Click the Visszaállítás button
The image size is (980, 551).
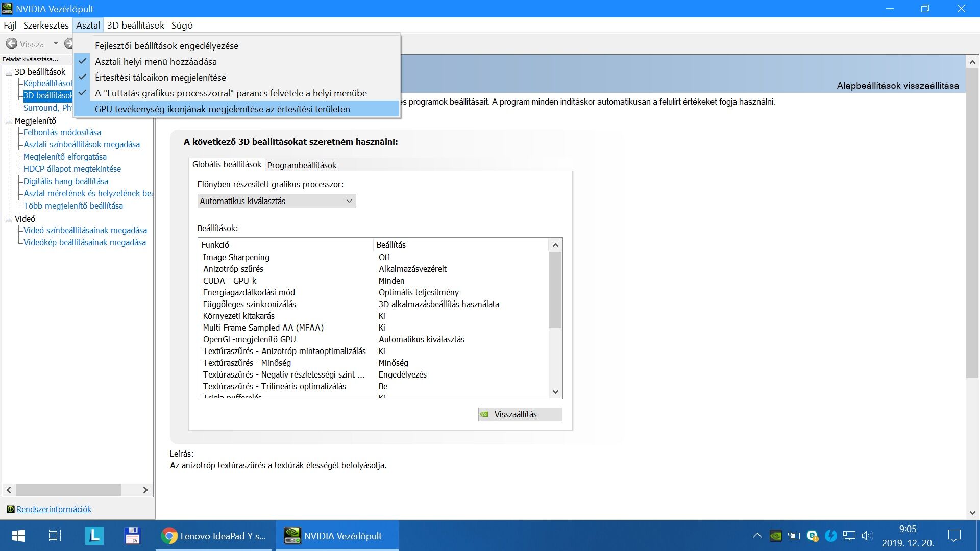tap(520, 414)
